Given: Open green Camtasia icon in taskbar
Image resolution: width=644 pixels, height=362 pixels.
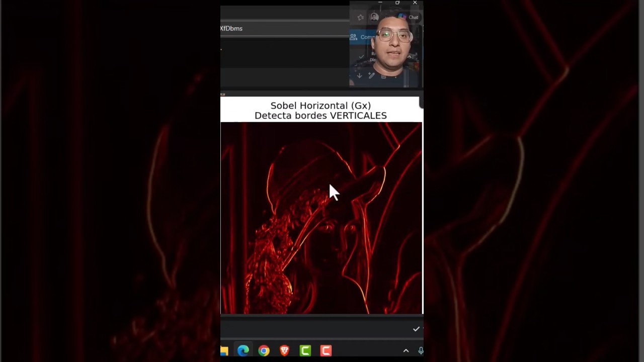Looking at the screenshot, I should point(305,350).
